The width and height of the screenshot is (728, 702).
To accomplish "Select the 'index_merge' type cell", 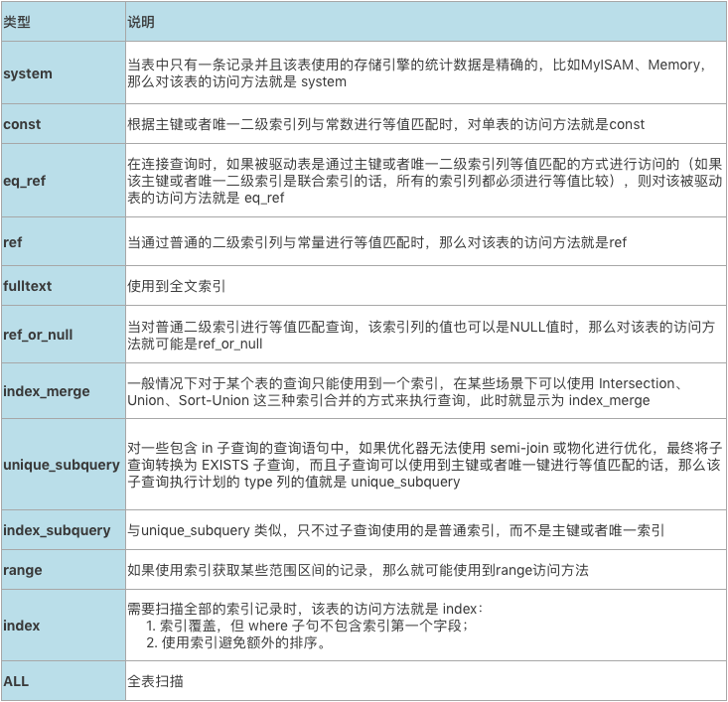I will pyautogui.click(x=64, y=391).
